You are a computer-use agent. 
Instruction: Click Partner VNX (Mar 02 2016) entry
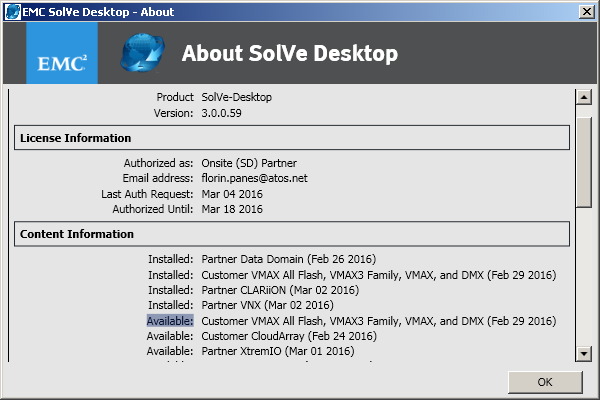coord(267,305)
